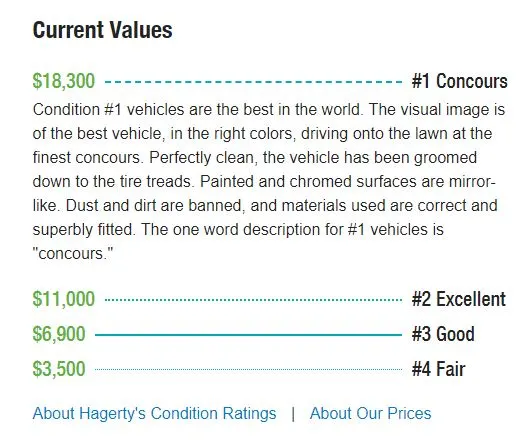Click the Concours description paragraph
520x445 pixels.
pos(269,182)
